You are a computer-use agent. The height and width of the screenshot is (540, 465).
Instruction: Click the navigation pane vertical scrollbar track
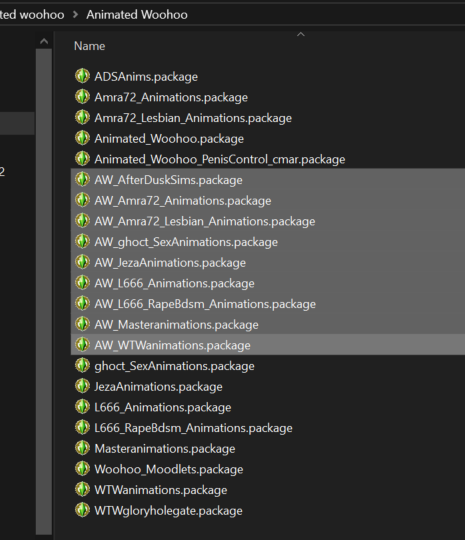[x=44, y=293]
